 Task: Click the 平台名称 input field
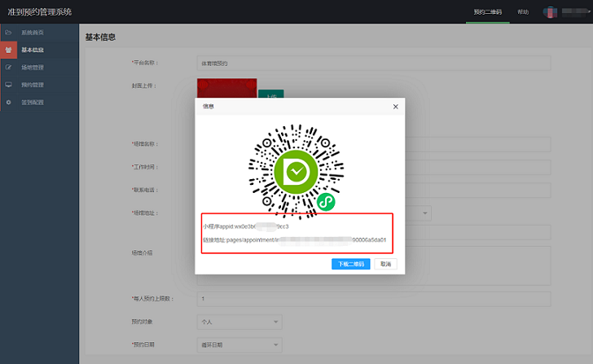coord(374,64)
